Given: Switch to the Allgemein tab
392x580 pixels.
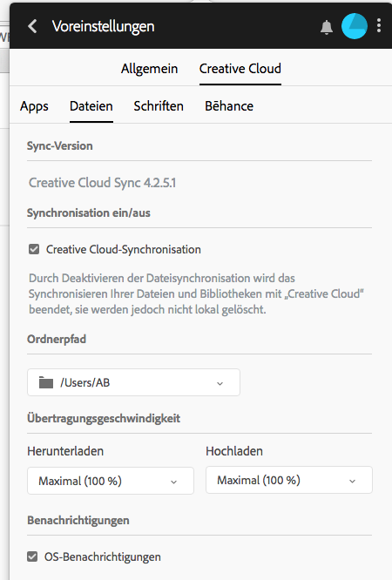Looking at the screenshot, I should coord(149,69).
